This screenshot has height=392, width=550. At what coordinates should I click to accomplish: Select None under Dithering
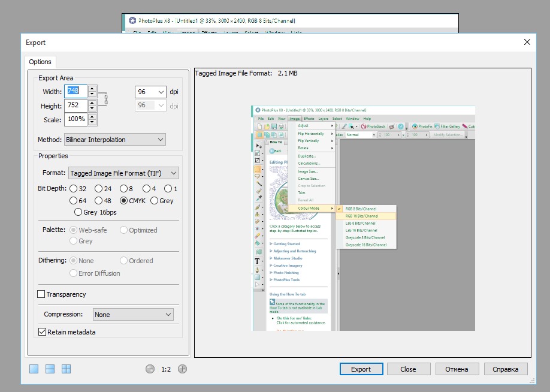click(x=81, y=260)
